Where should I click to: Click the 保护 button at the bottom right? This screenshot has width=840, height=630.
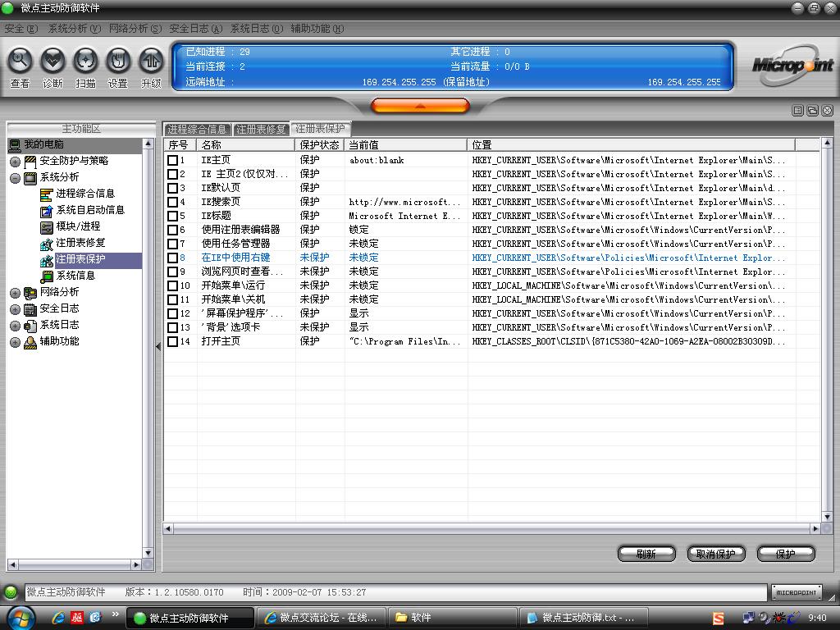[786, 554]
